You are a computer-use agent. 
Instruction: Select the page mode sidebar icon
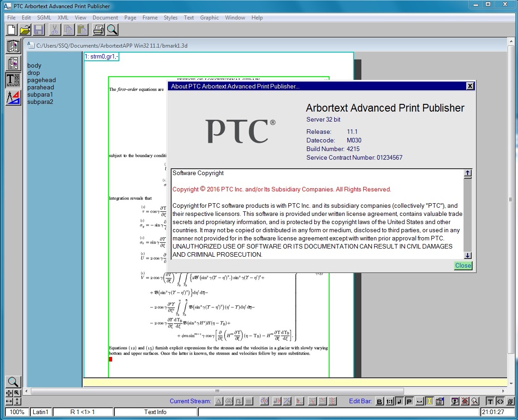point(13,63)
